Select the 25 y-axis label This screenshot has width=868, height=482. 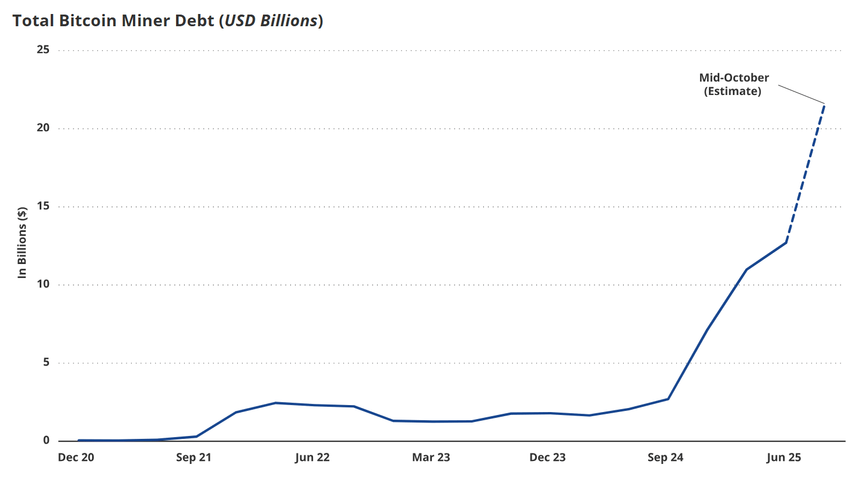point(43,50)
